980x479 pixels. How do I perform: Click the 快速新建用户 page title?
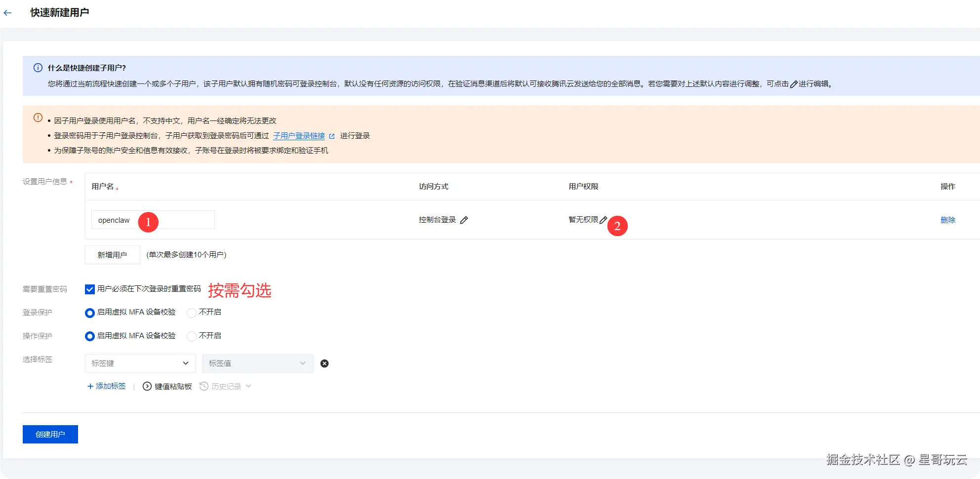(x=60, y=13)
